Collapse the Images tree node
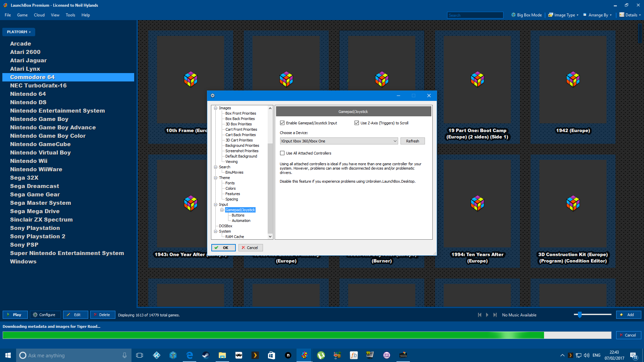Screen dimensions: 644x362 coord(216,108)
